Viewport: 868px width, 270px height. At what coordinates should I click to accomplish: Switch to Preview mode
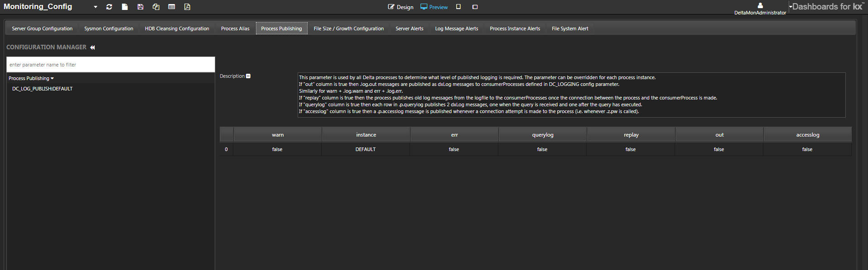pyautogui.click(x=434, y=7)
